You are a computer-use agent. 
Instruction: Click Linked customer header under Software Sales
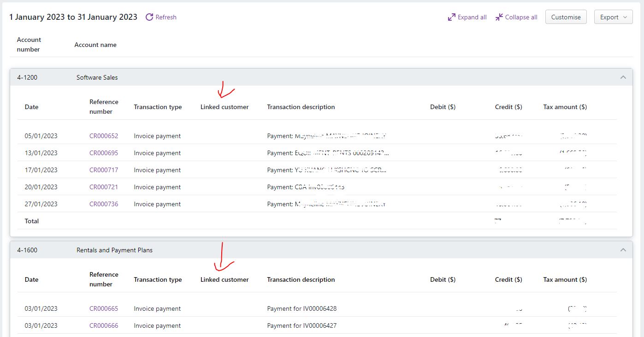click(225, 107)
